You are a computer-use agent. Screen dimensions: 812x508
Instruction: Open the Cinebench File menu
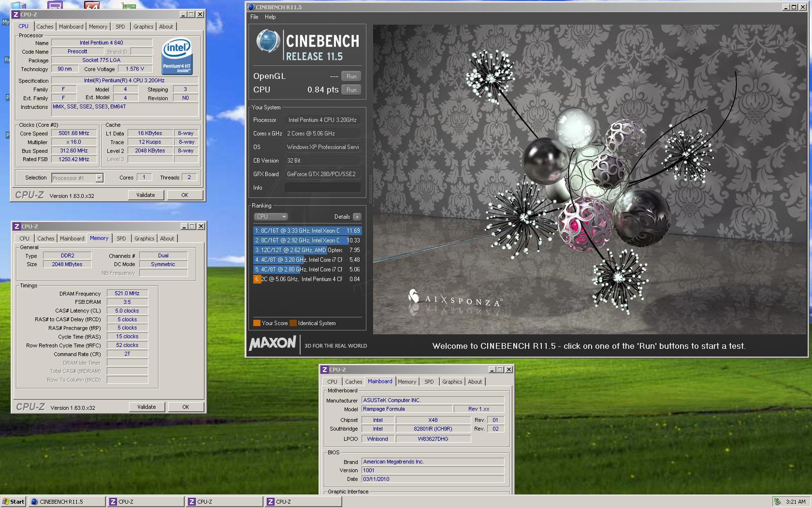[254, 17]
